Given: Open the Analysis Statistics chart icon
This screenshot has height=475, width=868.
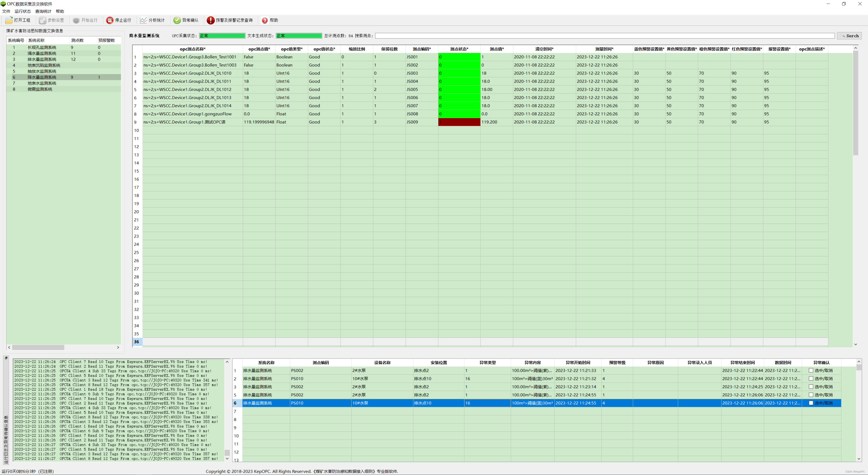Looking at the screenshot, I should tap(144, 20).
